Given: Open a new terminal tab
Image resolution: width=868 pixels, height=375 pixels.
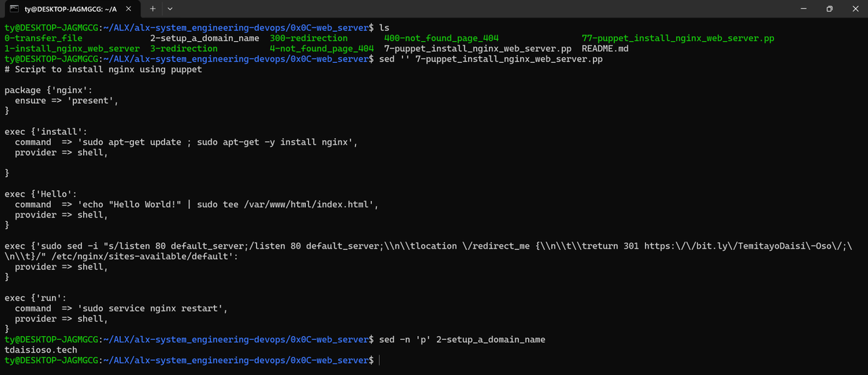Looking at the screenshot, I should coord(153,9).
